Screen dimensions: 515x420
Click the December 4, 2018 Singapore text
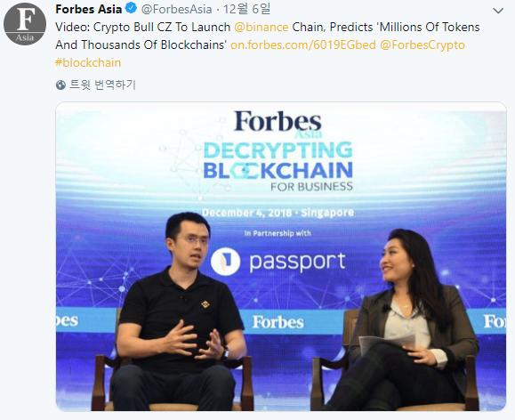[278, 213]
